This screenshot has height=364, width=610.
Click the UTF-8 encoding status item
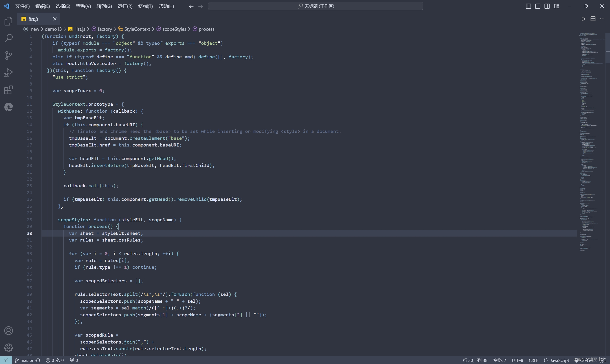pos(517,360)
